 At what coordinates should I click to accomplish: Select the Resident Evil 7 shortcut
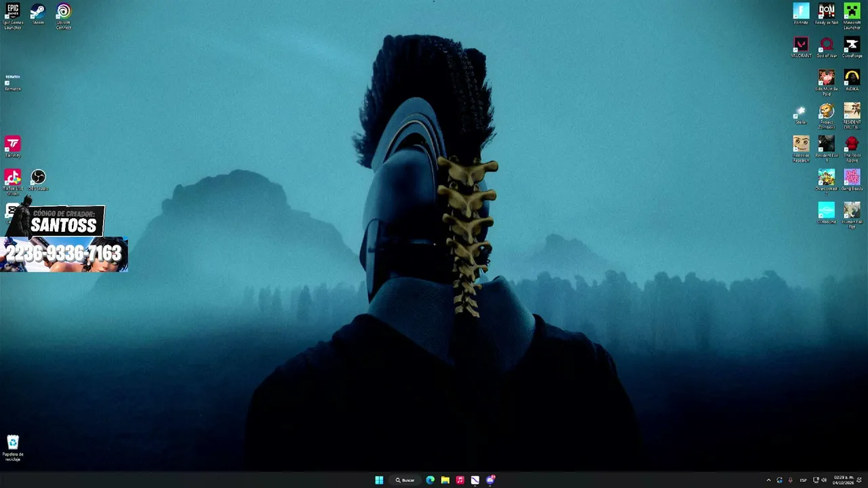[x=852, y=116]
